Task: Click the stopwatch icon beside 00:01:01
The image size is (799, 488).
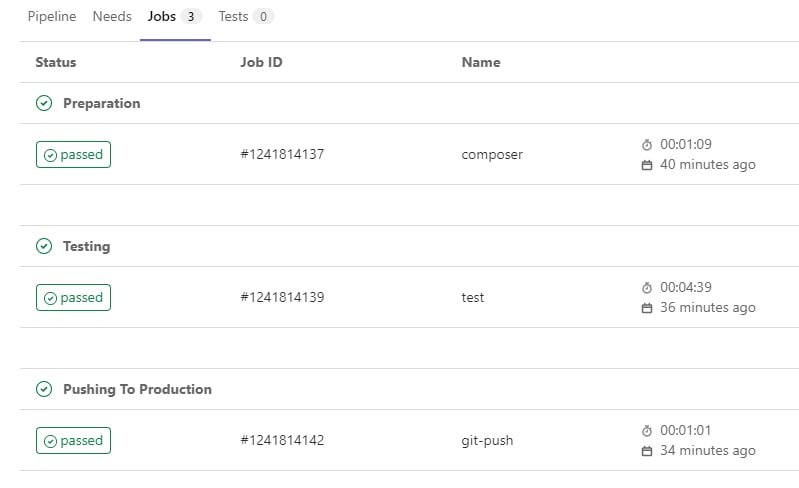Action: tap(647, 431)
